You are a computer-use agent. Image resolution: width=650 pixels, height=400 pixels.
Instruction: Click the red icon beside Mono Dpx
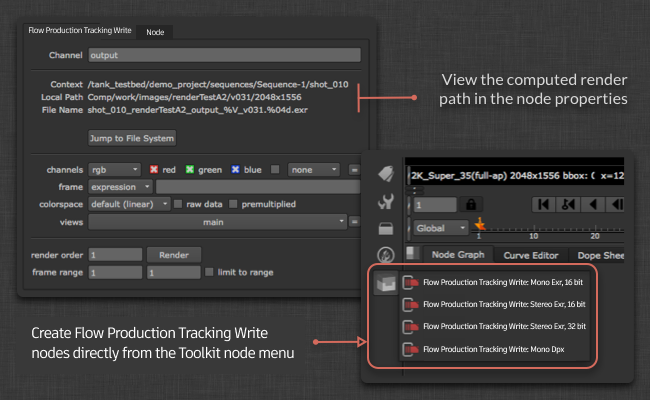(x=410, y=349)
